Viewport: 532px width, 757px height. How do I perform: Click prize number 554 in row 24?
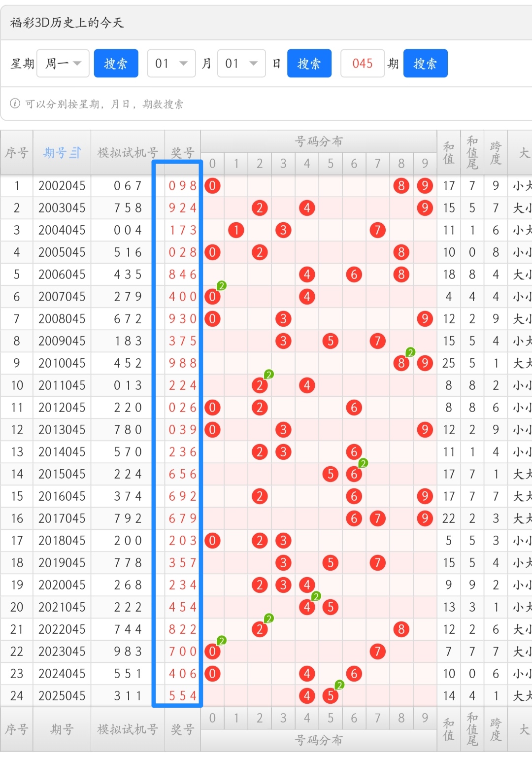[x=183, y=696]
